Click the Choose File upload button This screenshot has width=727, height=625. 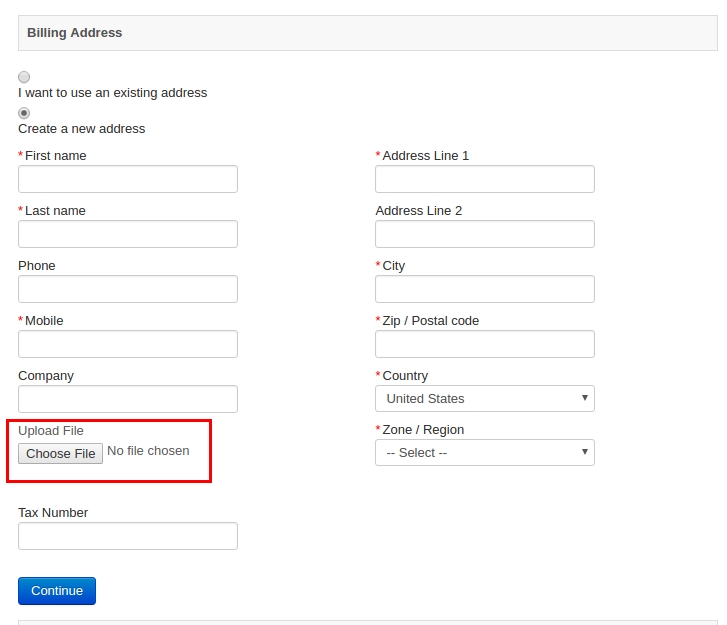tap(60, 453)
